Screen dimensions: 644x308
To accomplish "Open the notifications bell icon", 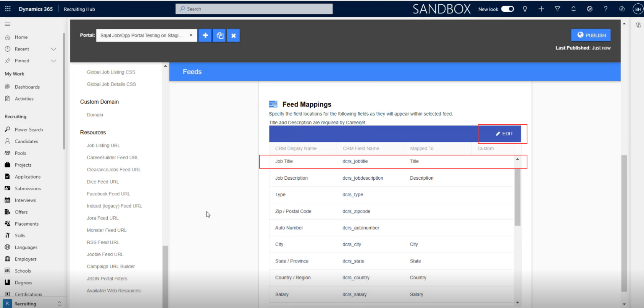I will [573, 9].
